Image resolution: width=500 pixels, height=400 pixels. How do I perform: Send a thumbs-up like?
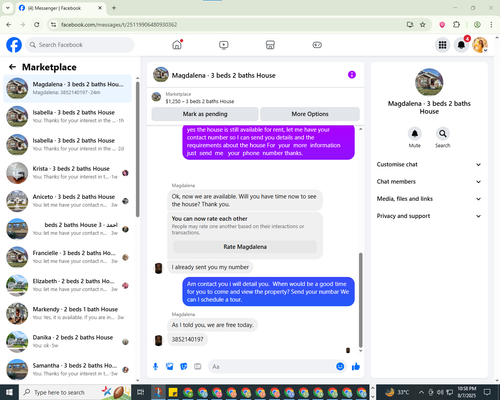tap(356, 367)
